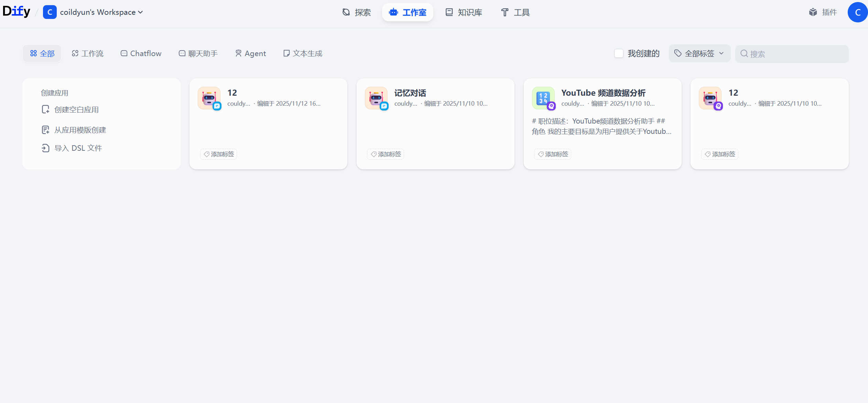The width and height of the screenshot is (868, 403).
Task: Open 添加标签 on the 记忆对话 card
Action: 385,154
